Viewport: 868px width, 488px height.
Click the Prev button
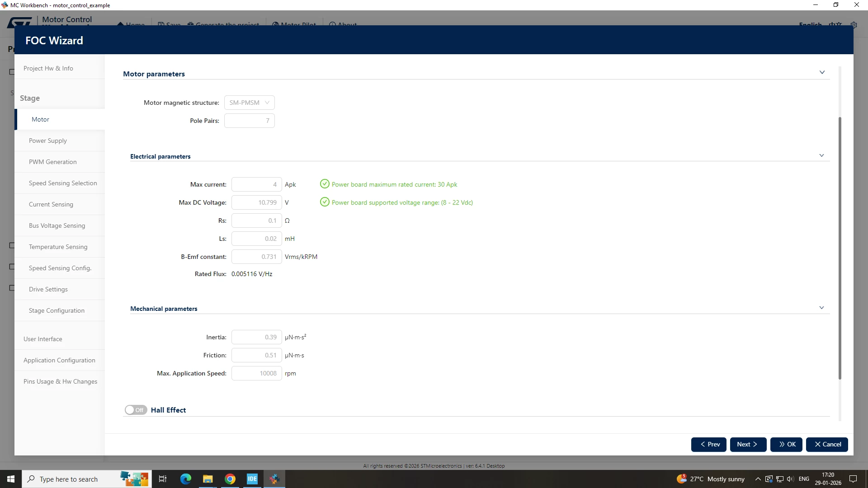click(708, 445)
